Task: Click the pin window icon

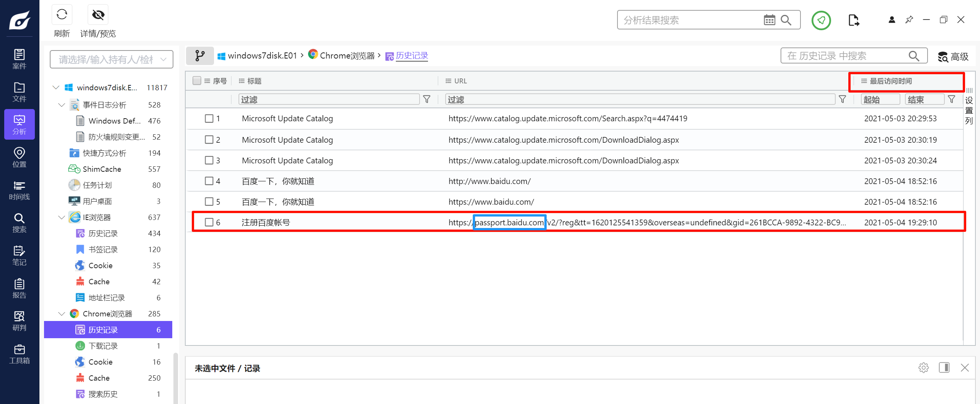Action: (909, 20)
